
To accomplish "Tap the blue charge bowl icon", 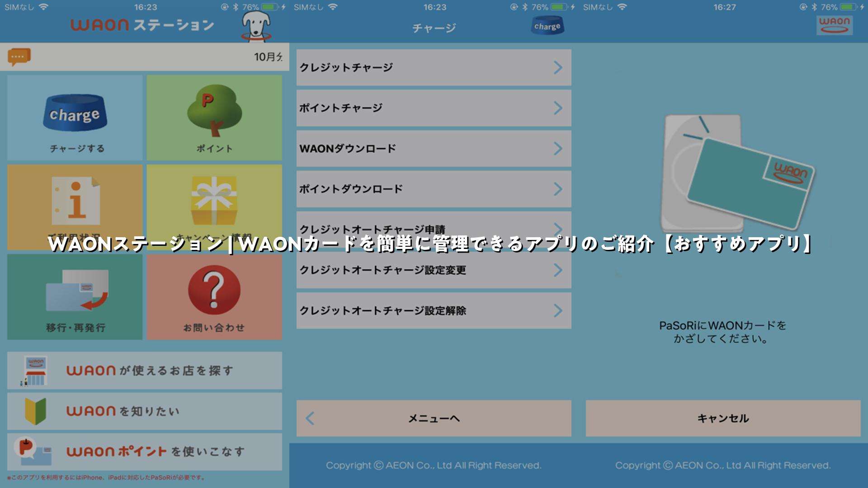I will click(75, 113).
